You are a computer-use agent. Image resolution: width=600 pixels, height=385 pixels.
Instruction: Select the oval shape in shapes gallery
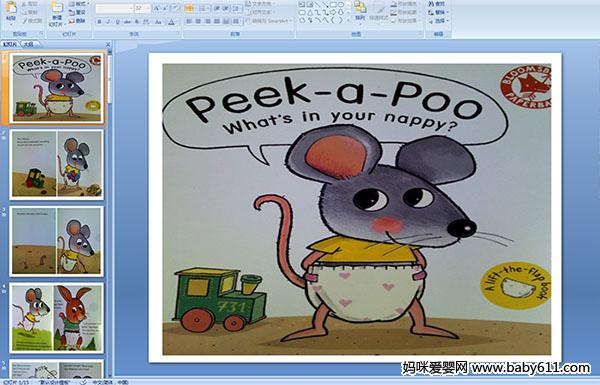tap(342, 5)
